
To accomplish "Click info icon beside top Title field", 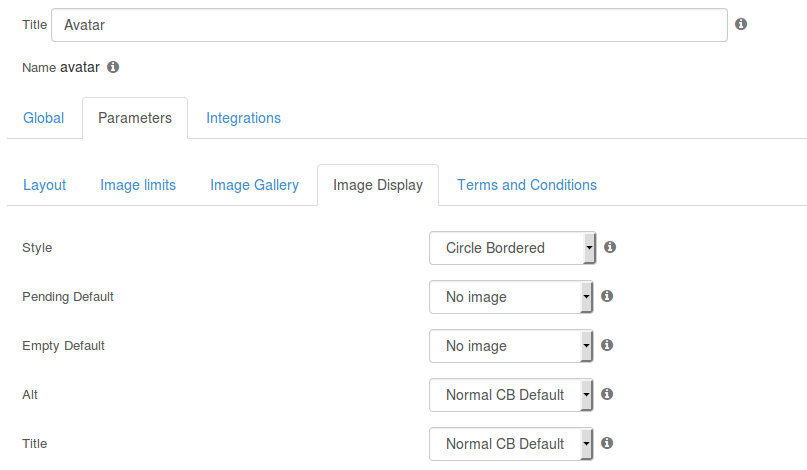I will pyautogui.click(x=741, y=24).
